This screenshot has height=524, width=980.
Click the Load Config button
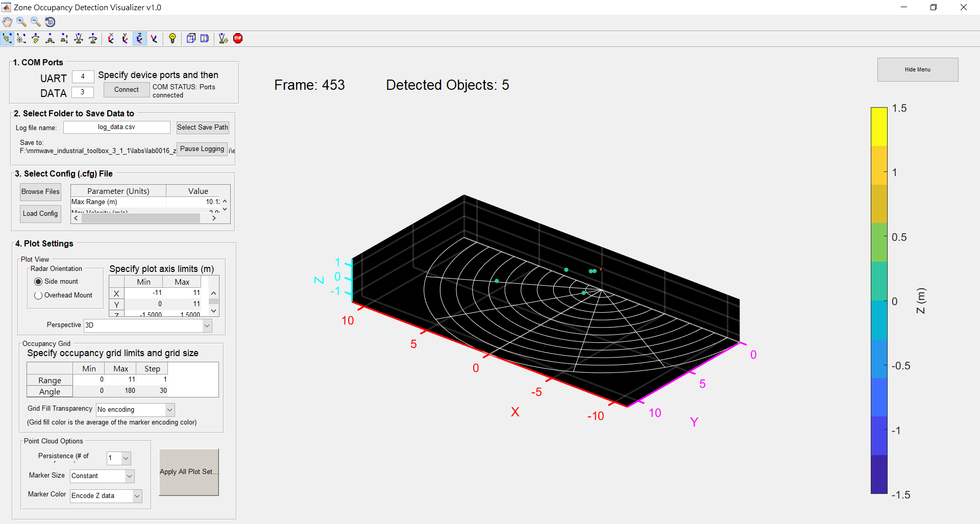click(40, 214)
